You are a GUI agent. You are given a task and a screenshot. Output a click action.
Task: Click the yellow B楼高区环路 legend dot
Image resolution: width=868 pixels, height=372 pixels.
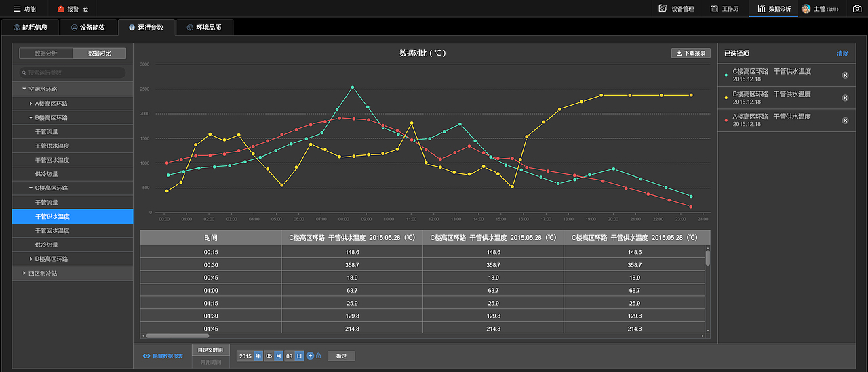(x=726, y=98)
